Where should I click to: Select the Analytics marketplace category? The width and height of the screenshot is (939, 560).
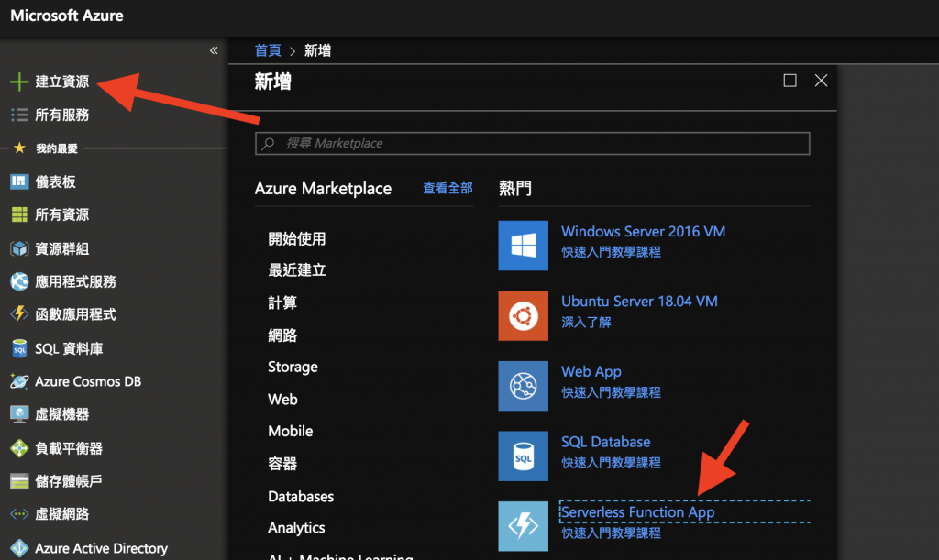296,528
